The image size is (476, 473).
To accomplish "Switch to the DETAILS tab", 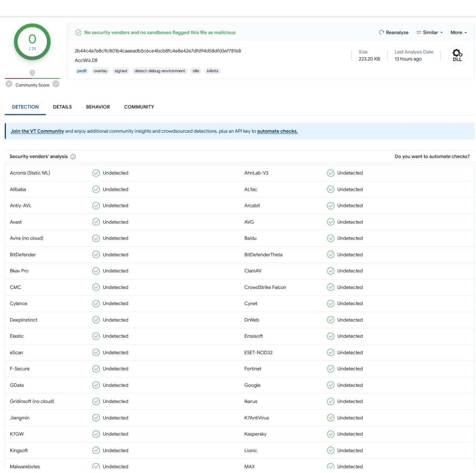I will pos(62,107).
